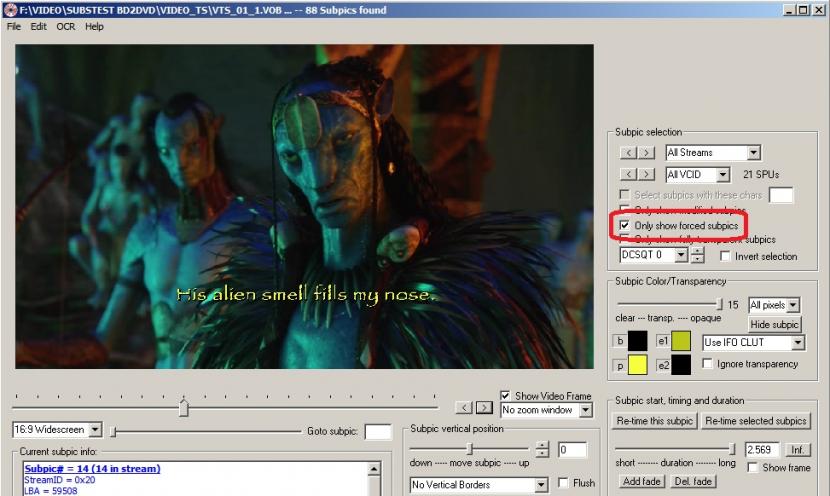Click slider handle left of Goto subpic
This screenshot has width=830, height=496.
click(113, 432)
